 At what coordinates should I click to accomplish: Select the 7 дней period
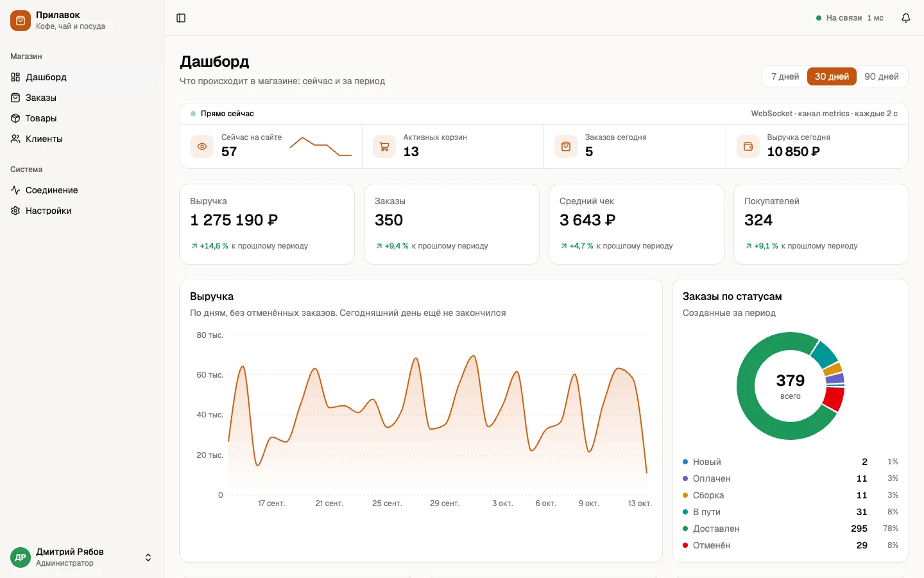click(x=785, y=76)
